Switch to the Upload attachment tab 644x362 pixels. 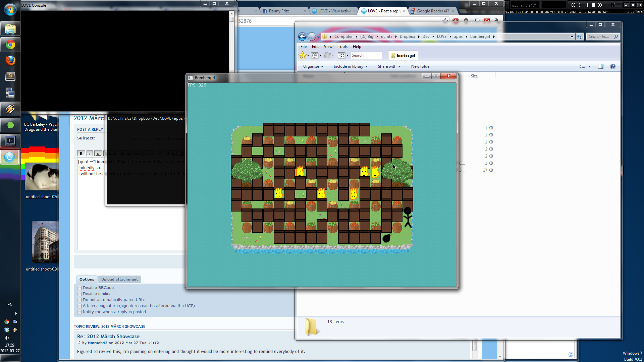(x=119, y=279)
